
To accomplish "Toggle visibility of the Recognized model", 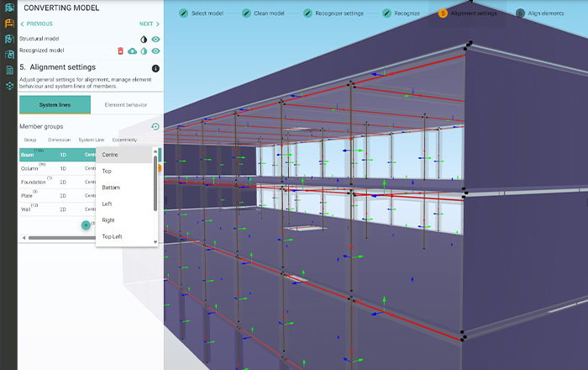I will (x=155, y=51).
